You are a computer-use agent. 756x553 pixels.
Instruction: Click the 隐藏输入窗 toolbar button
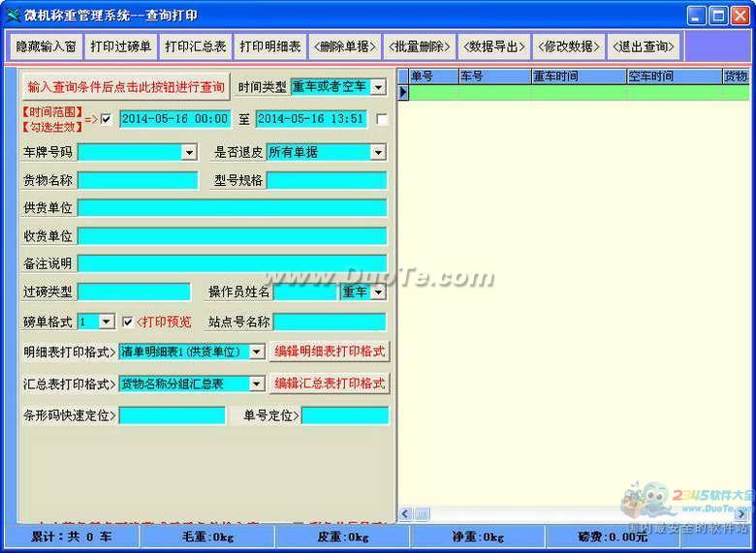[47, 46]
